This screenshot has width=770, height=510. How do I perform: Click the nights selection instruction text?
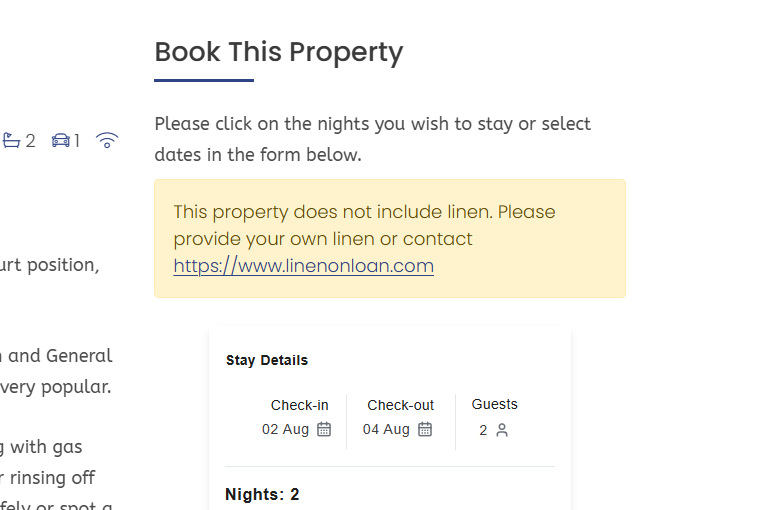pyautogui.click(x=372, y=139)
